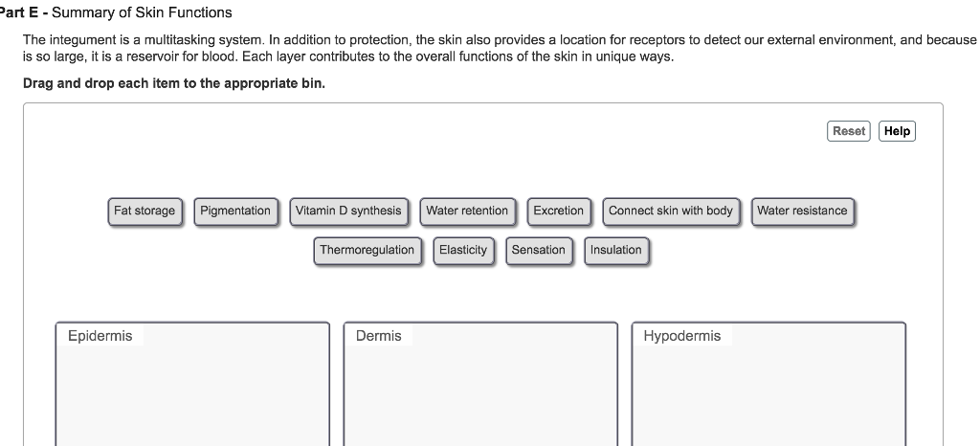Pick the Thermoregulation item
Screen dimensions: 980x446
367,250
